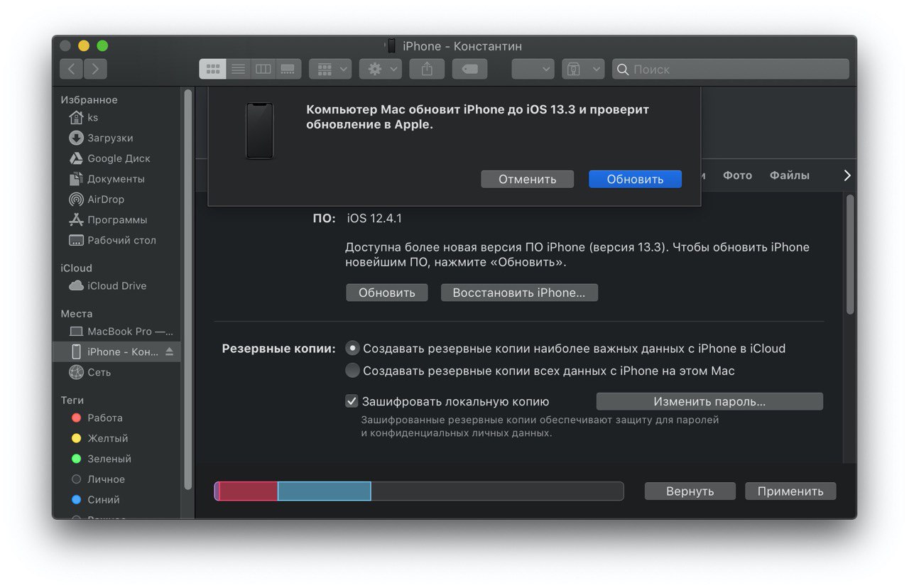Eject the iPhone from the sidebar

pyautogui.click(x=169, y=352)
